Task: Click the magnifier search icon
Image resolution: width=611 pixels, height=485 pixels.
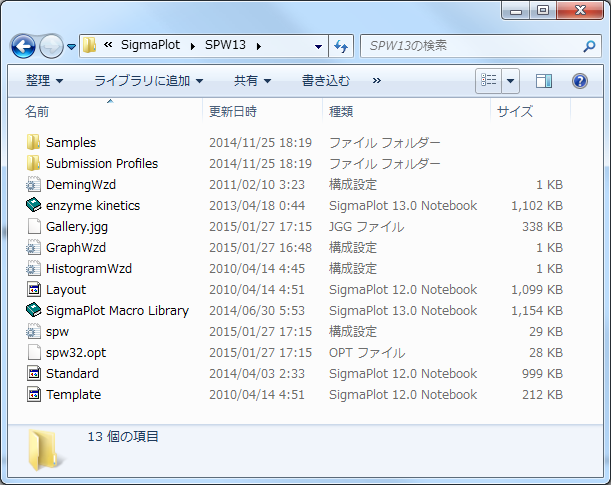Action: (589, 46)
